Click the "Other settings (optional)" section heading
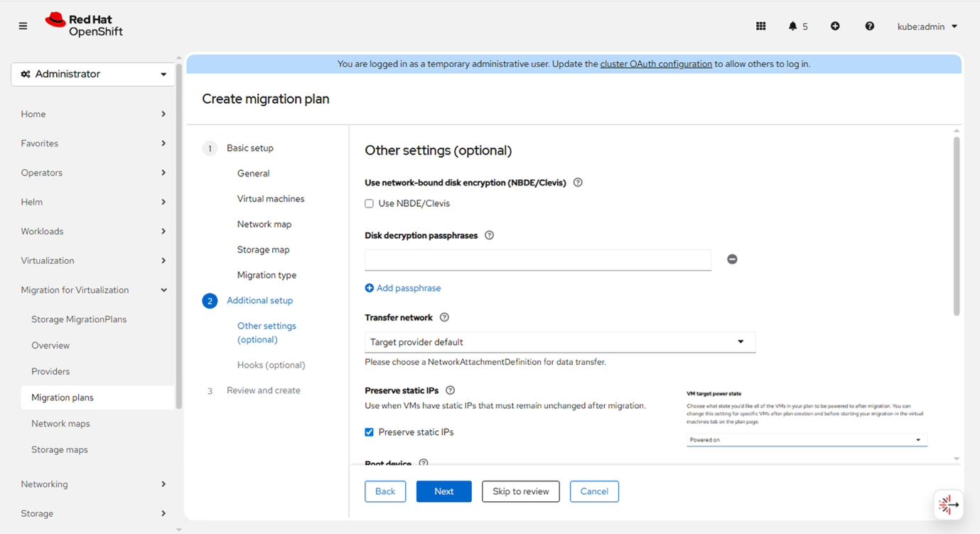The height and width of the screenshot is (534, 980). point(438,151)
